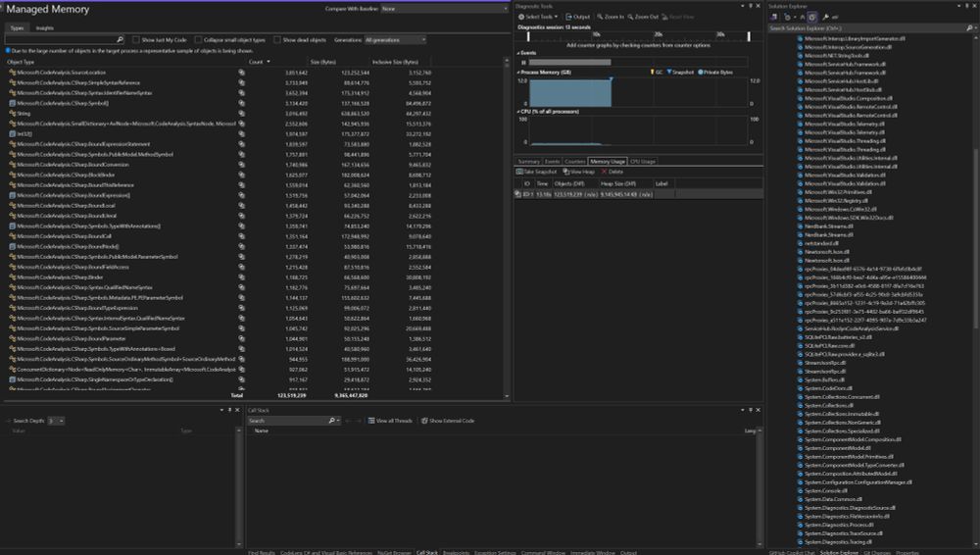
Task: Open Call Stack search options dropdown arrow
Action: point(338,421)
